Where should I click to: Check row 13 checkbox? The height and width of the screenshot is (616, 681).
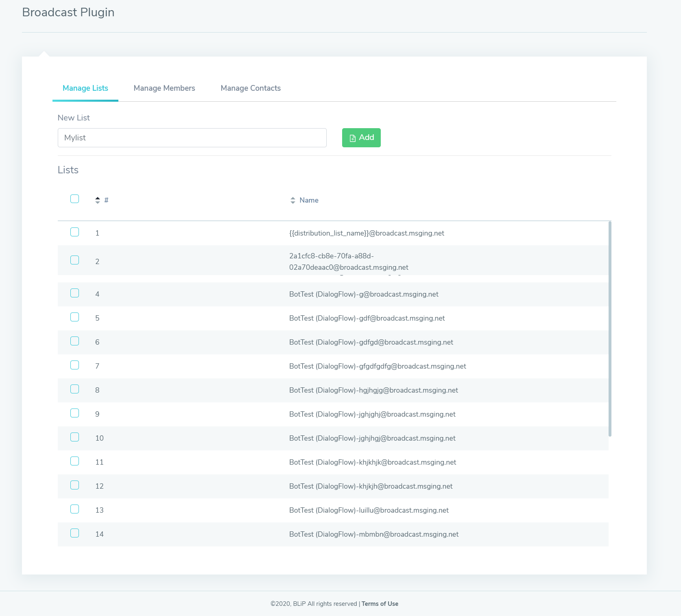tap(74, 509)
